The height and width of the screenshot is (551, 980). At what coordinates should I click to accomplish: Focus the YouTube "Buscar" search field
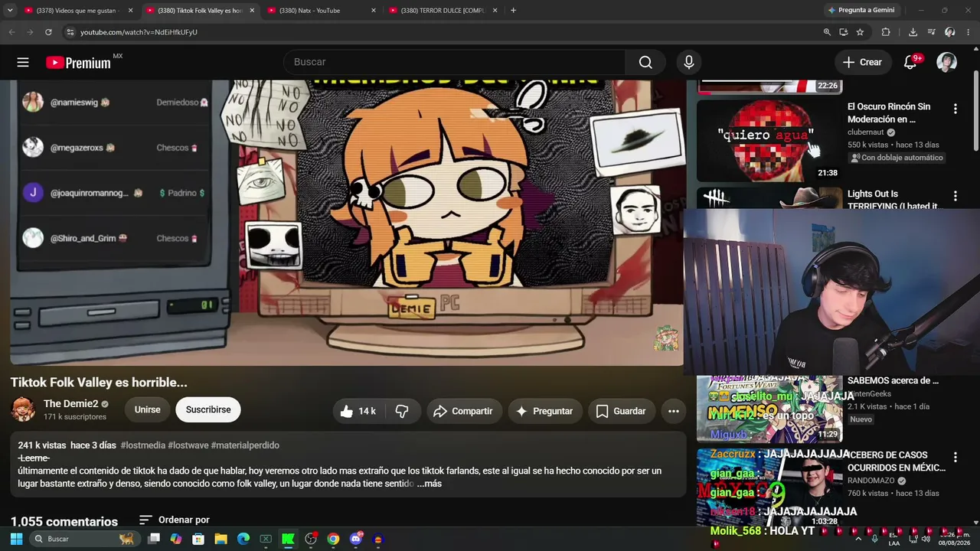coord(455,62)
